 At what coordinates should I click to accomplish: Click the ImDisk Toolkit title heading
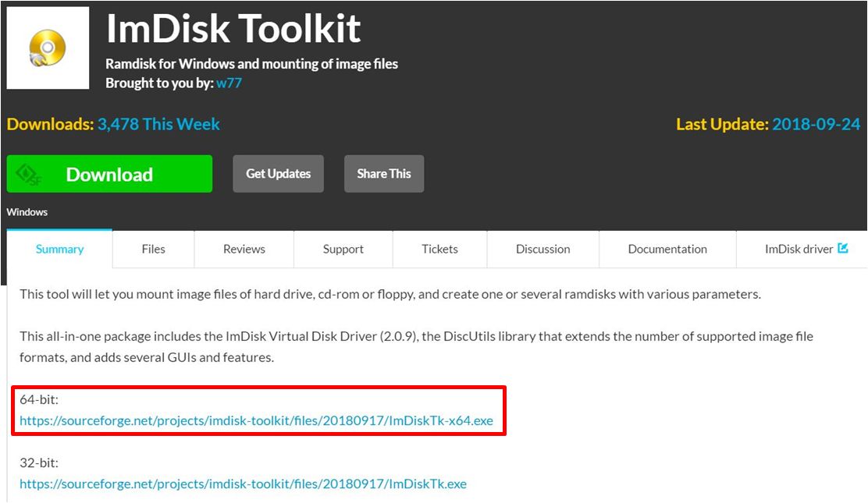point(233,29)
